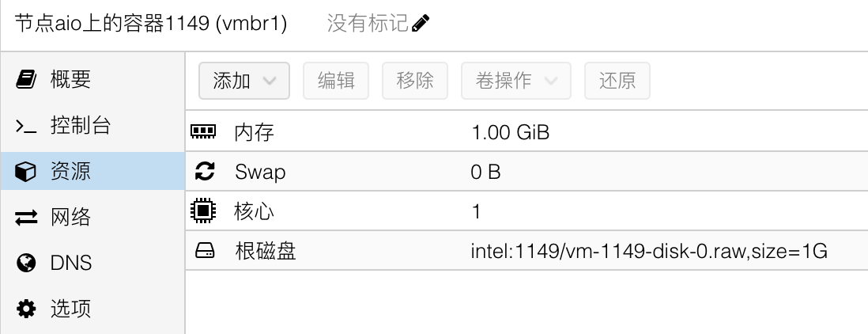Open the 选项 tab

(70, 308)
